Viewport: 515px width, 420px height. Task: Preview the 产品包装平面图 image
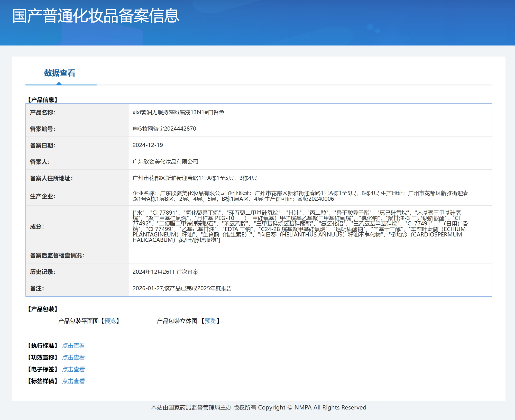(x=110, y=321)
